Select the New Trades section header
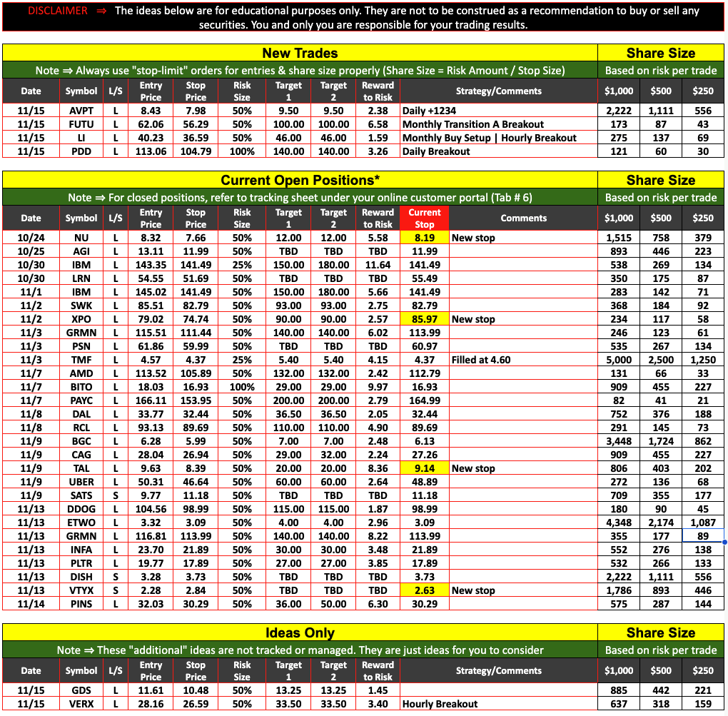 coord(300,53)
